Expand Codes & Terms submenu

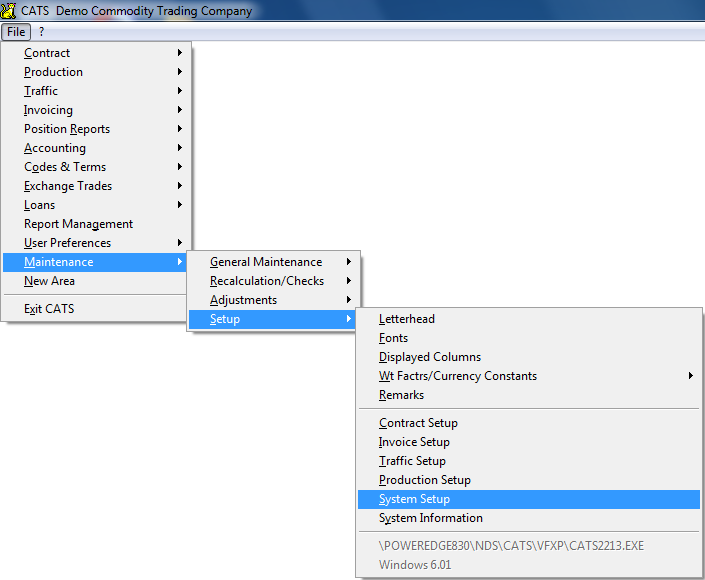[x=97, y=167]
